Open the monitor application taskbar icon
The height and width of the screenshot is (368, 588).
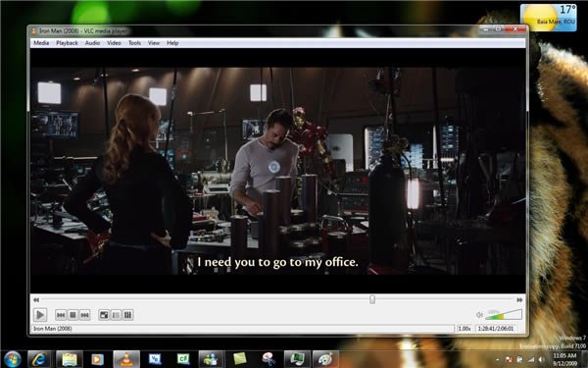point(297,359)
